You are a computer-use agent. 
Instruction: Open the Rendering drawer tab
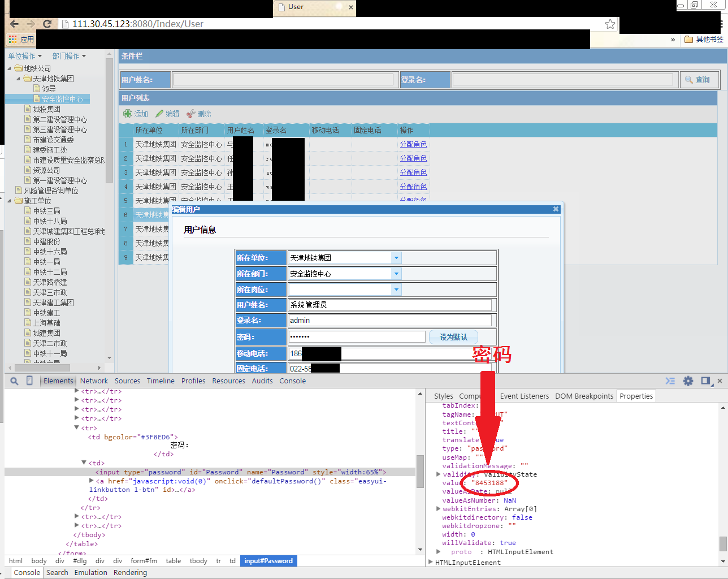coord(130,573)
